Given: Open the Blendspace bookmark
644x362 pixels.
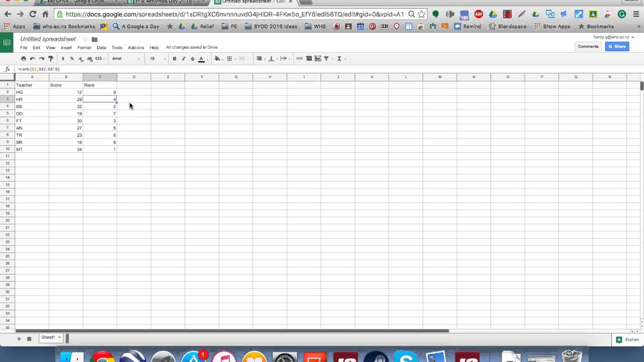Looking at the screenshot, I should 507,26.
